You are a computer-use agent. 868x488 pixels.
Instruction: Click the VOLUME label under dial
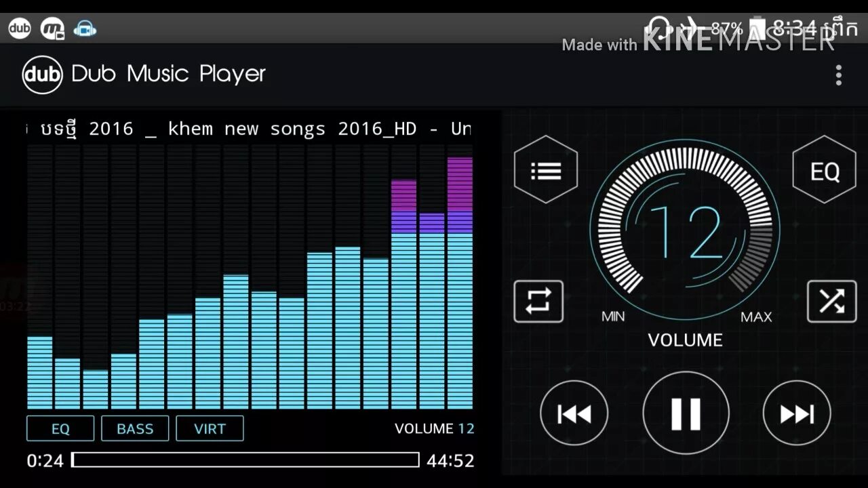tap(685, 340)
